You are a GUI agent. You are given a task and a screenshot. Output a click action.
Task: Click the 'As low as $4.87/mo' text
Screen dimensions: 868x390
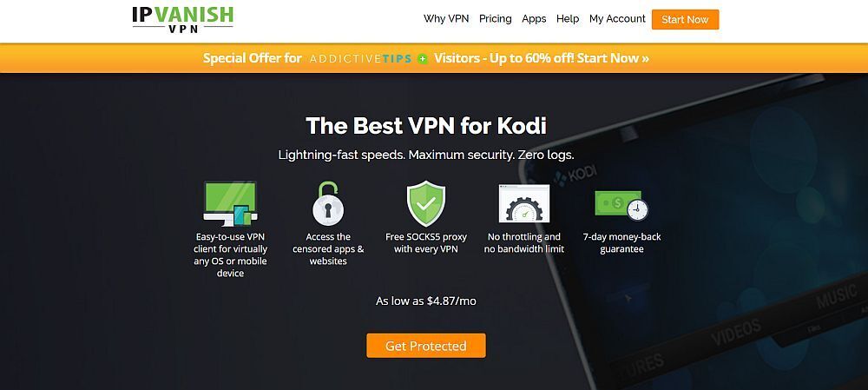click(x=425, y=301)
